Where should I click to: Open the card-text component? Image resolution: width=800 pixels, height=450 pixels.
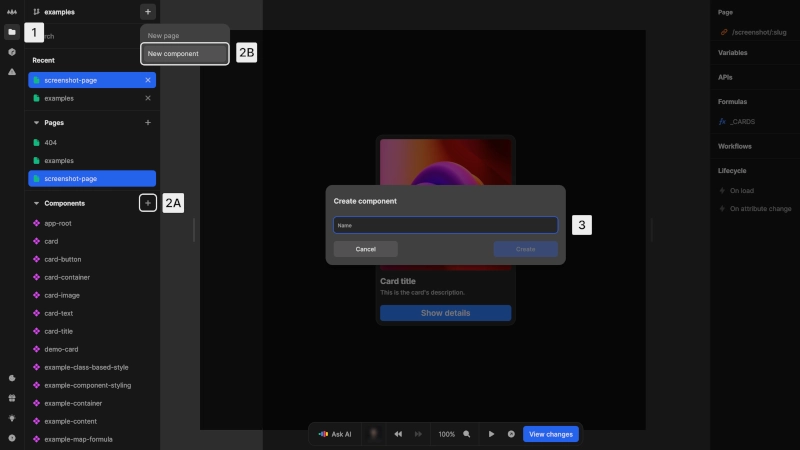pos(92,313)
